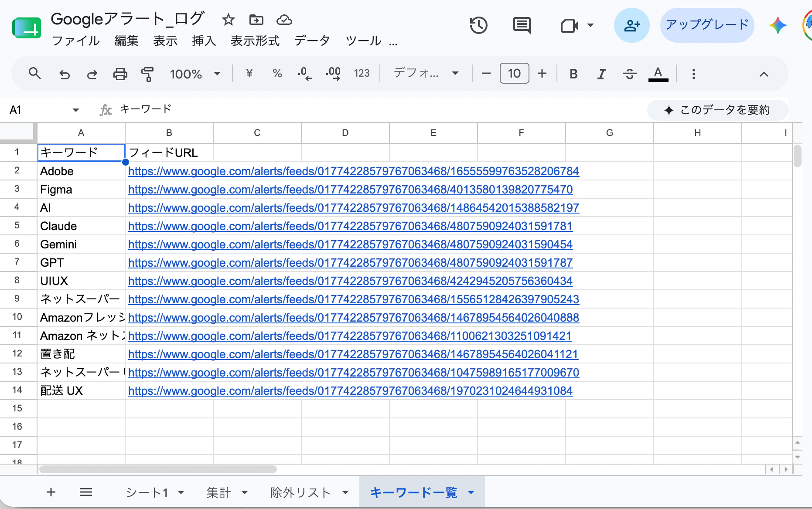This screenshot has width=812, height=509.
Task: Click the share people icon
Action: click(x=631, y=25)
